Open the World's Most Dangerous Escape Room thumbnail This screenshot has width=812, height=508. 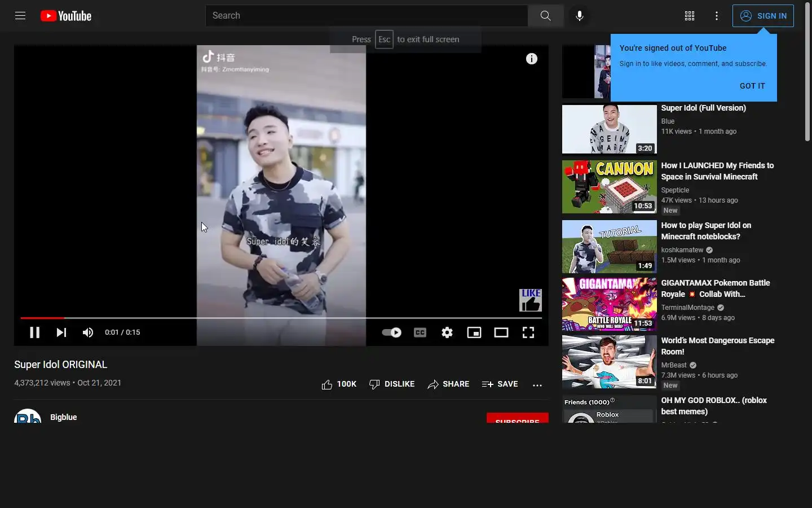[610, 362]
